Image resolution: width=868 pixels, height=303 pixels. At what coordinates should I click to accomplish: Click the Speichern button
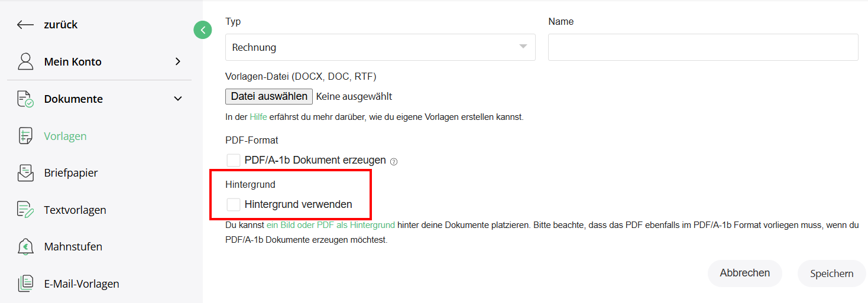click(832, 273)
